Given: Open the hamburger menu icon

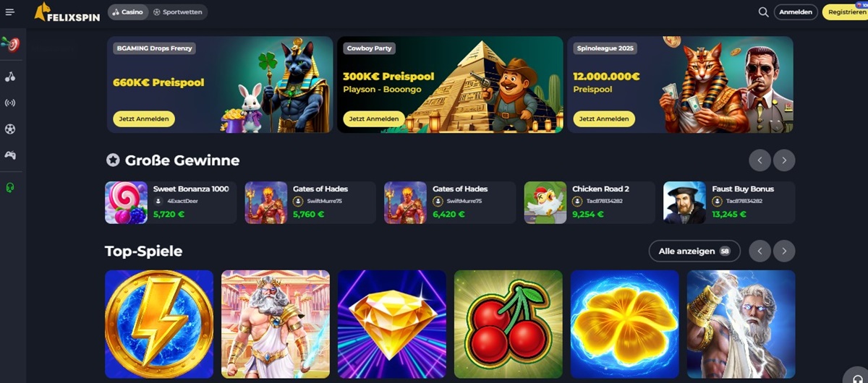Looking at the screenshot, I should (10, 12).
